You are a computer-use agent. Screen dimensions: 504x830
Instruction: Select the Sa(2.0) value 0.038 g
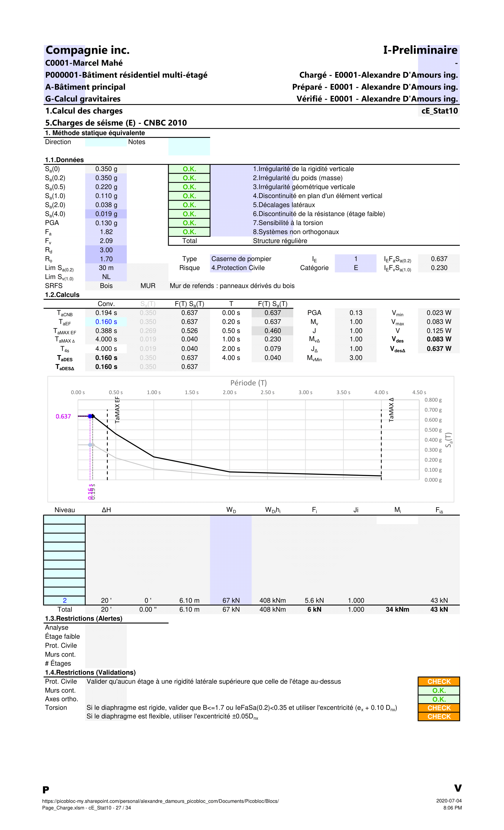[106, 205]
